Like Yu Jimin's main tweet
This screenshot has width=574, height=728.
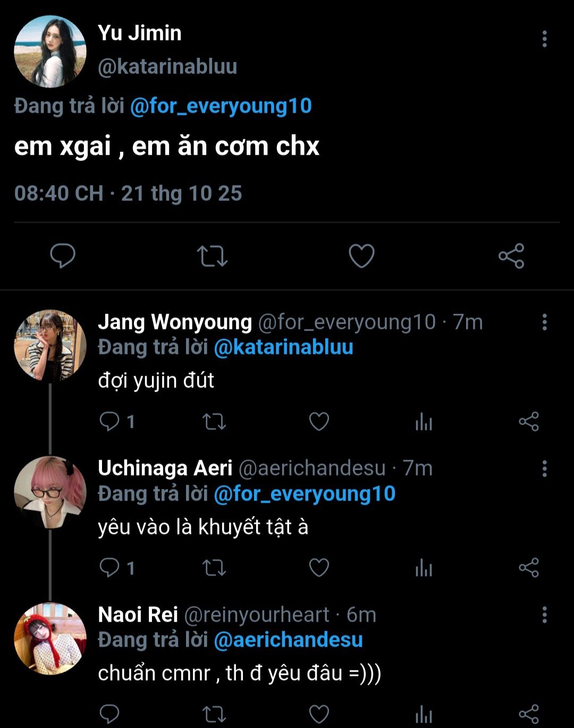coord(361,256)
